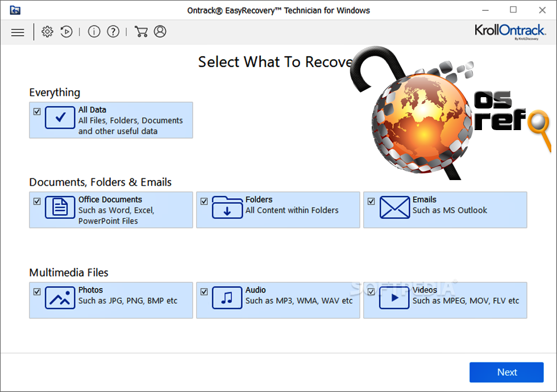Toggle the Emails checkbox
This screenshot has height=392, width=557.
tap(371, 201)
